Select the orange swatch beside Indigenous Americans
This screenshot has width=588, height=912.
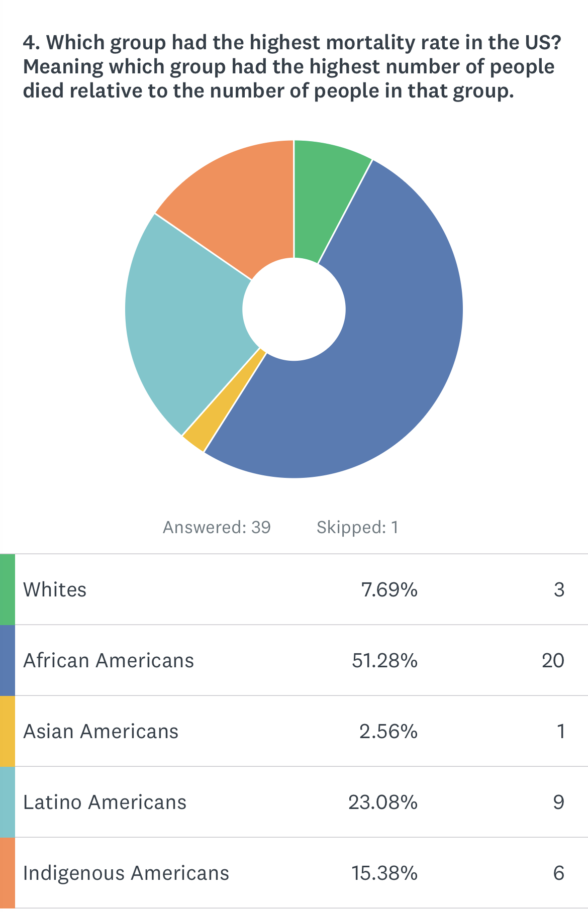pyautogui.click(x=8, y=873)
